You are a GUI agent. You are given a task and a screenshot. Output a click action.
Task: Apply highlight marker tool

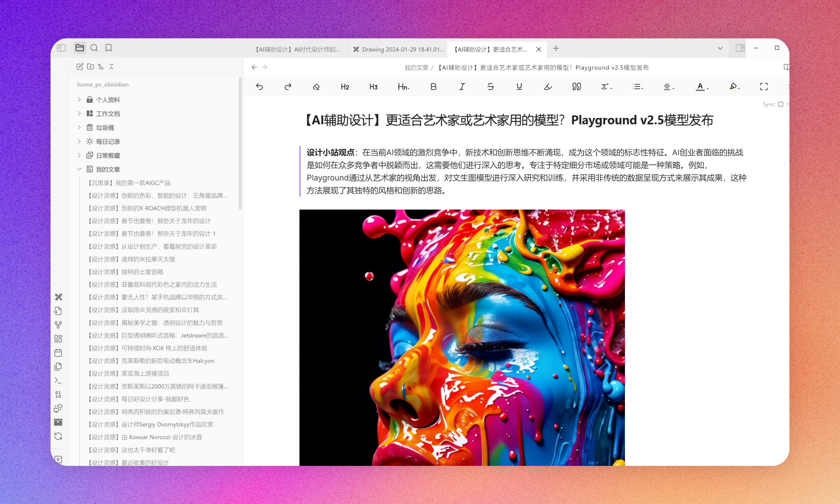point(548,87)
